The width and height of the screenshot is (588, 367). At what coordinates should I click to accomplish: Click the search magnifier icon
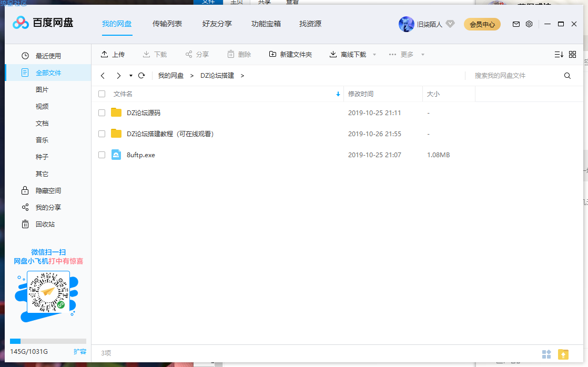click(x=567, y=76)
